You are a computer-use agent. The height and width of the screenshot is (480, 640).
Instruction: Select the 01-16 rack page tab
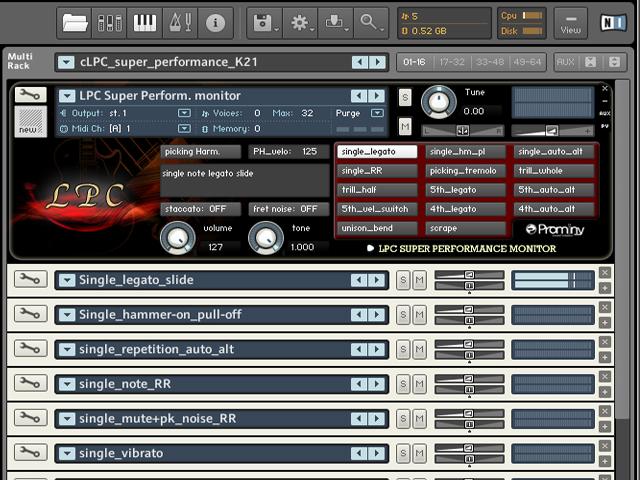point(414,62)
